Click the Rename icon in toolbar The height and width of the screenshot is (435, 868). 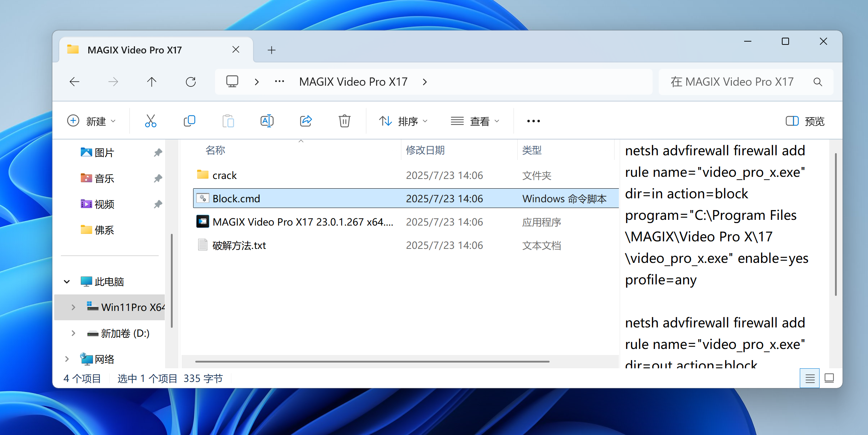coord(267,121)
